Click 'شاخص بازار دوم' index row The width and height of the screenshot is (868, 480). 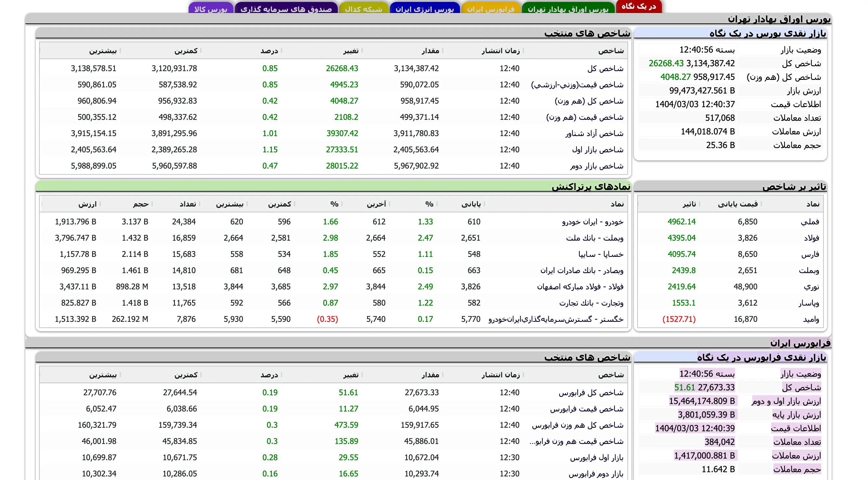(333, 166)
